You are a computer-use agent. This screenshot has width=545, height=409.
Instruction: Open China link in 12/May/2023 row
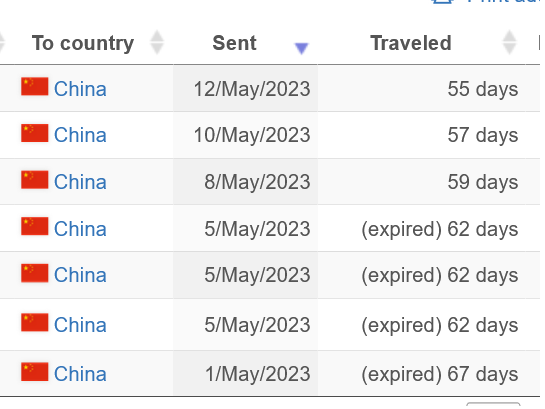[80, 89]
